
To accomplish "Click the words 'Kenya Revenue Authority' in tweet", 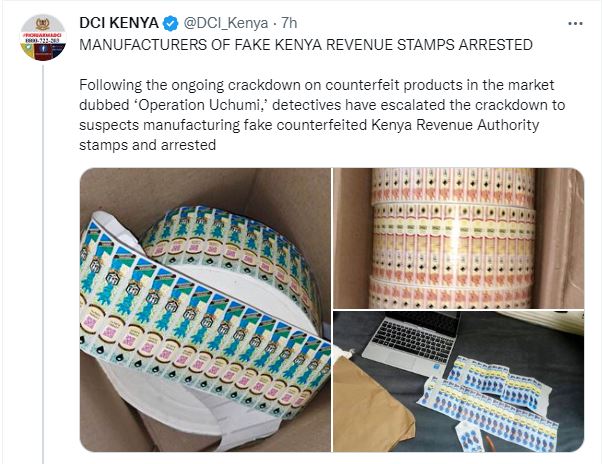I will pyautogui.click(x=455, y=125).
